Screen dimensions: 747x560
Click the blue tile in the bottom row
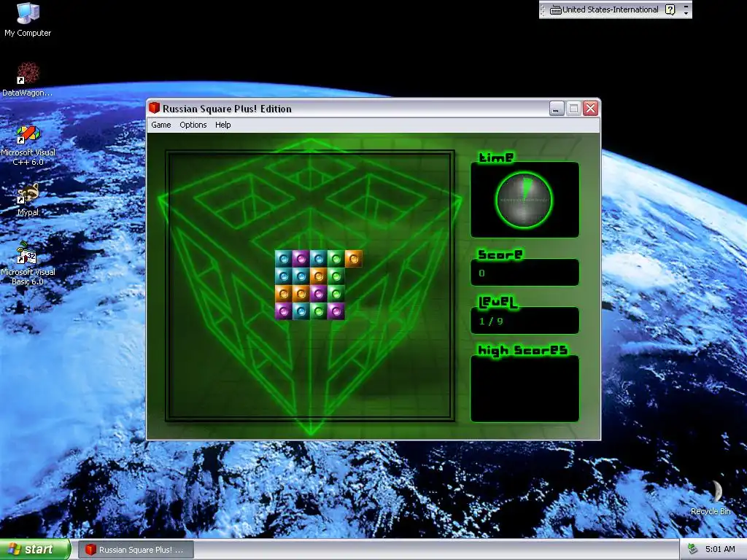[301, 311]
